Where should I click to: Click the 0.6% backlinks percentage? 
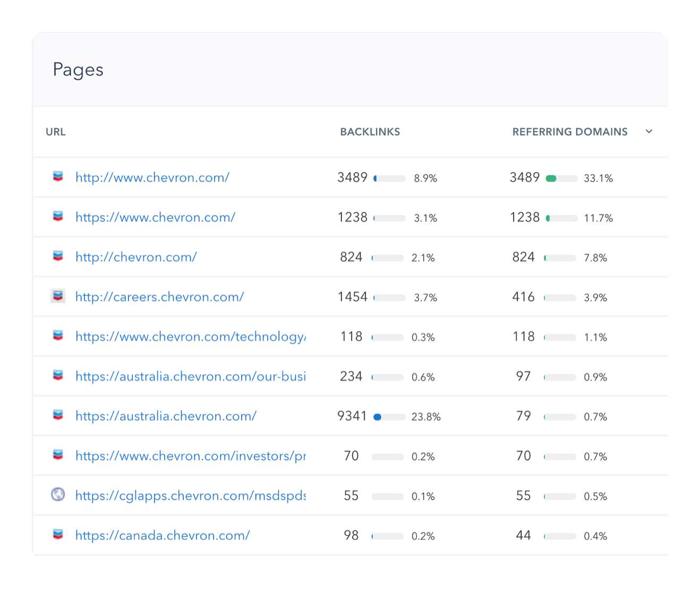423,377
